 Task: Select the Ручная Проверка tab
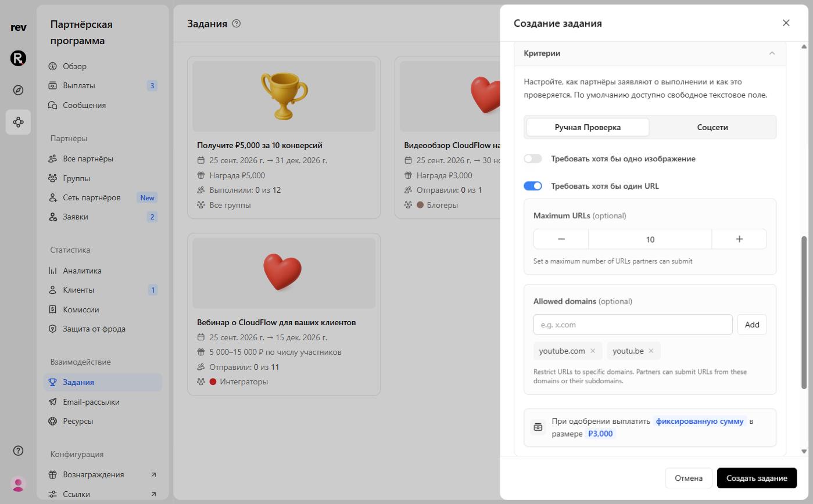click(x=588, y=127)
